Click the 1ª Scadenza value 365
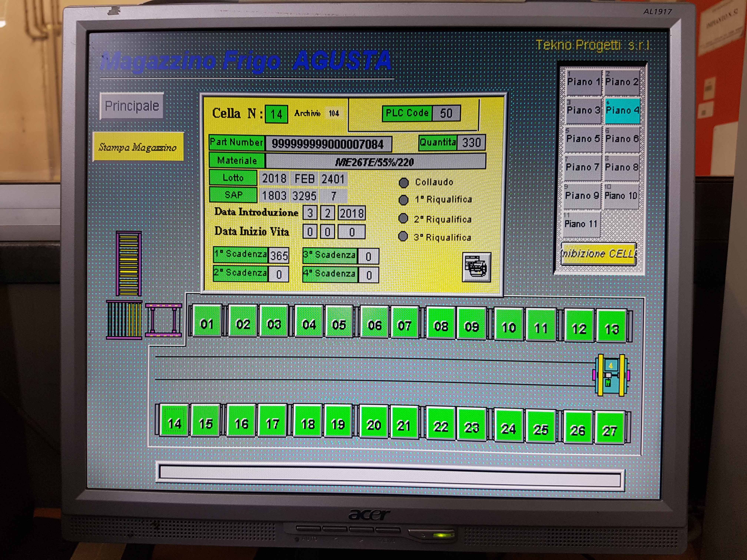This screenshot has width=747, height=560. point(279,256)
